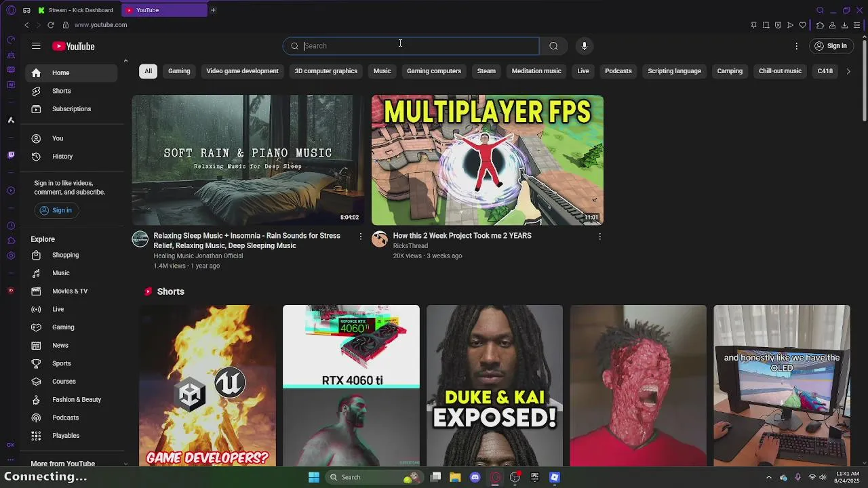Open the Twitch sidebar panel
The height and width of the screenshot is (488, 868).
[x=11, y=155]
